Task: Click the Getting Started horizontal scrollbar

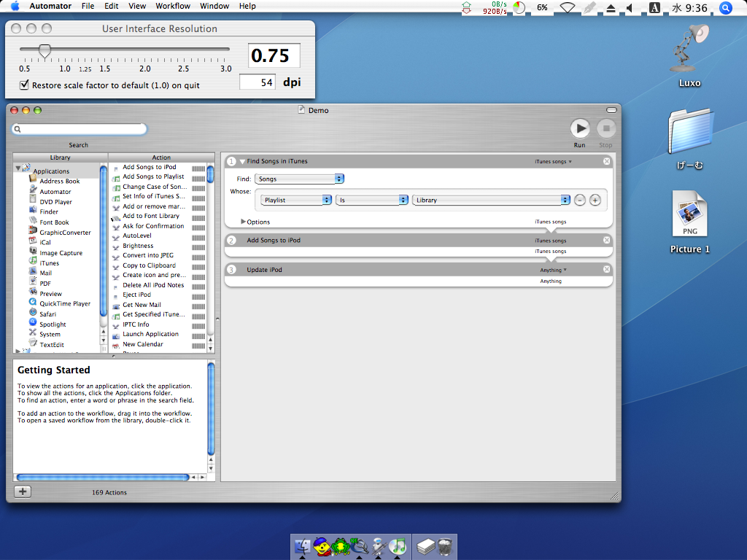Action: 103,477
